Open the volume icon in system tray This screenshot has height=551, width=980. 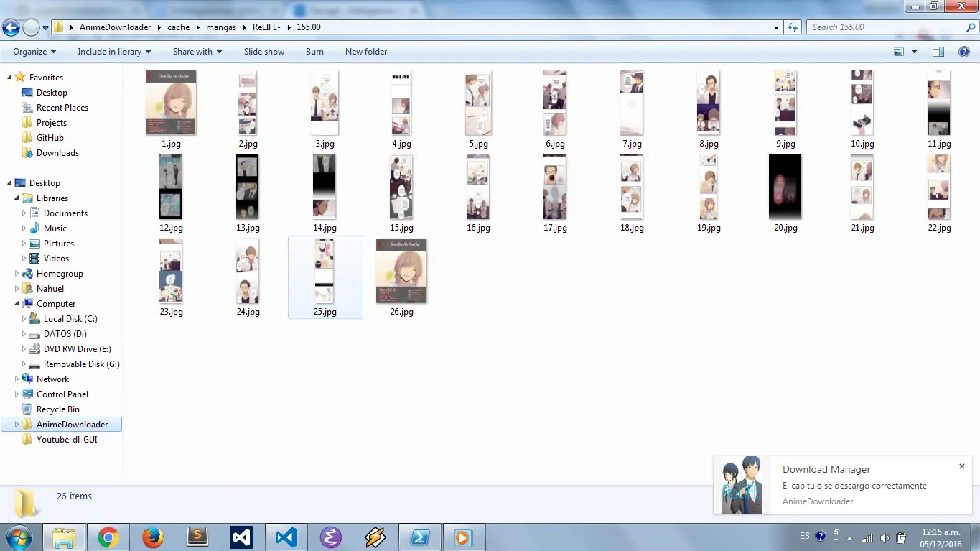[x=885, y=538]
